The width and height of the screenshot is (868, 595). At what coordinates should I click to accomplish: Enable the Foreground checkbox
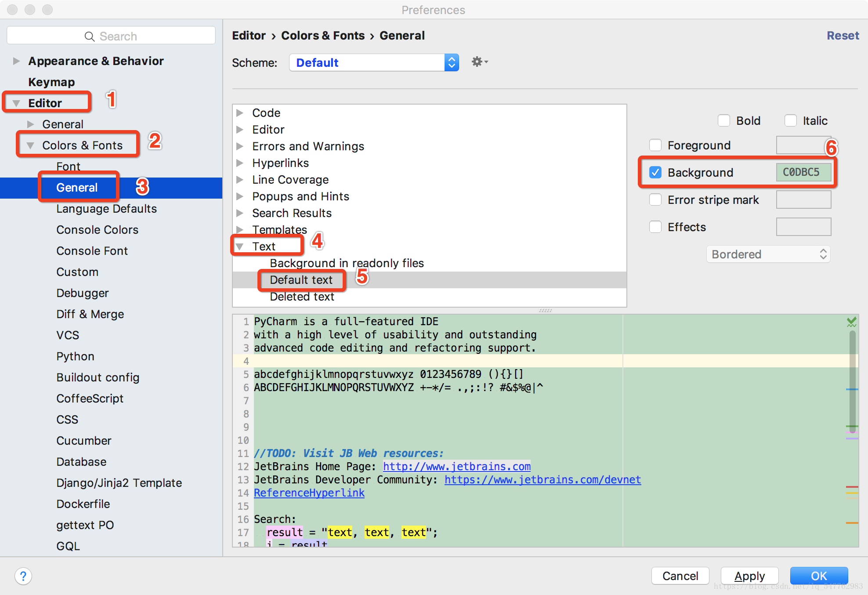(655, 145)
